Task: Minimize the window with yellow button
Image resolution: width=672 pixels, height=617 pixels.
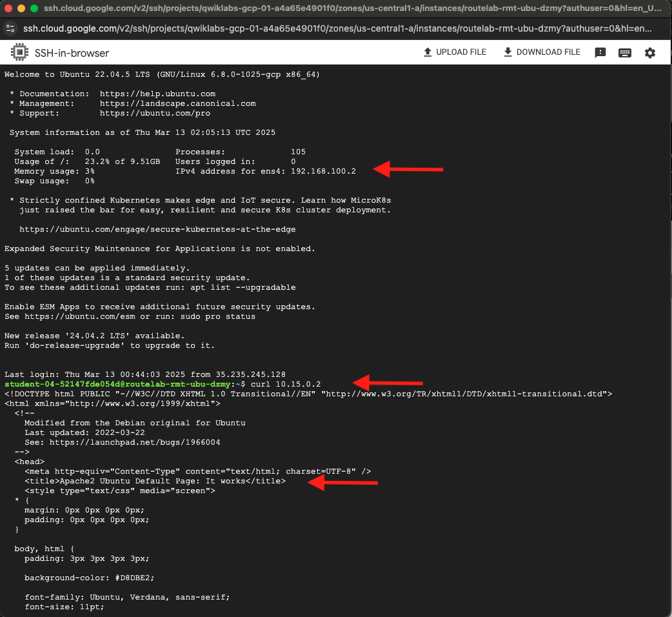Action: point(21,8)
